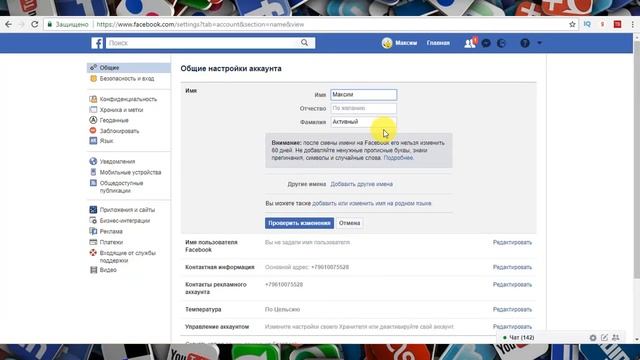Bookmark this page with star icon
The width and height of the screenshot is (640, 360).
coord(572,24)
